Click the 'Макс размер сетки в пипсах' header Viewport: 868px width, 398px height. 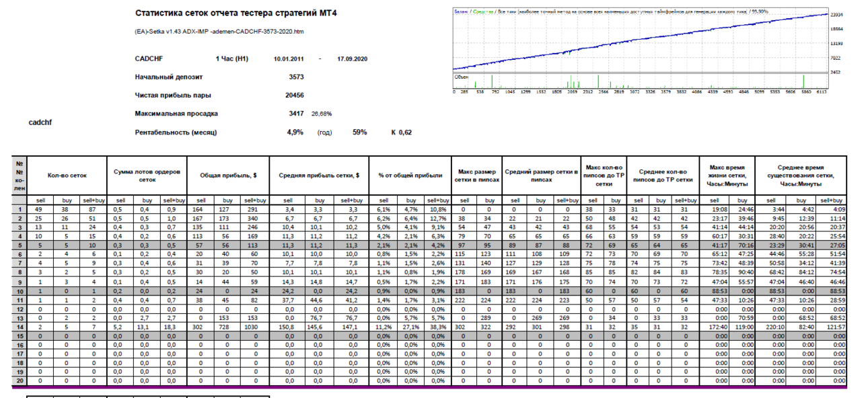click(x=476, y=175)
